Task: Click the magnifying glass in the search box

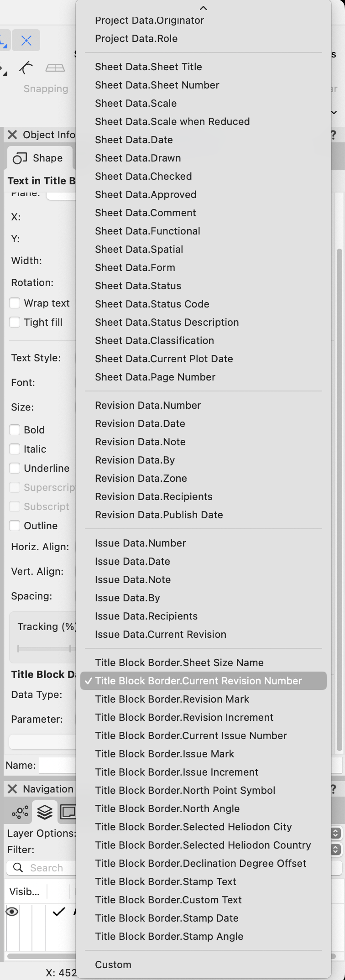Action: (17, 867)
